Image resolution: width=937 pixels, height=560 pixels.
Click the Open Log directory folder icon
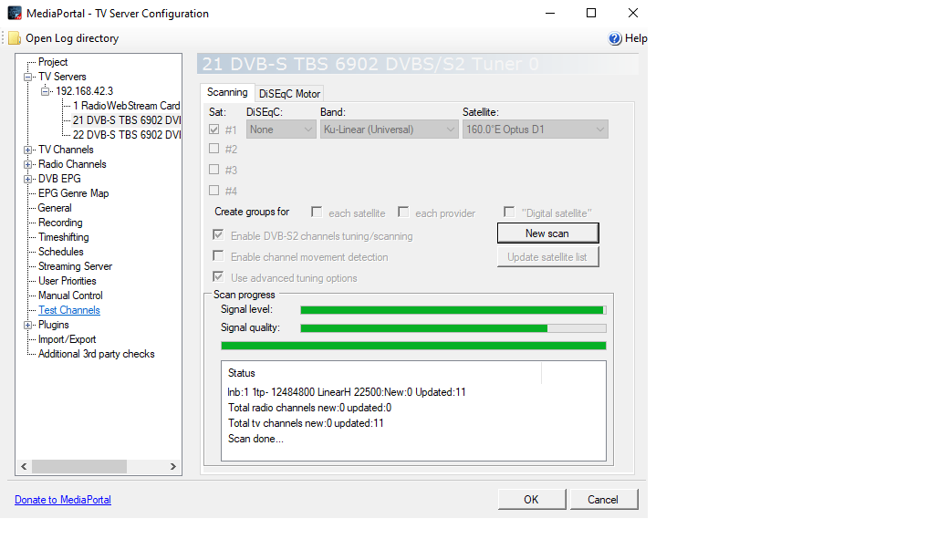click(x=15, y=38)
